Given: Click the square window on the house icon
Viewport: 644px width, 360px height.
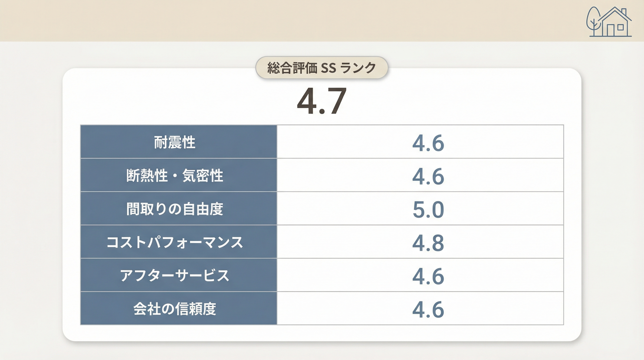Looking at the screenshot, I should [x=621, y=27].
